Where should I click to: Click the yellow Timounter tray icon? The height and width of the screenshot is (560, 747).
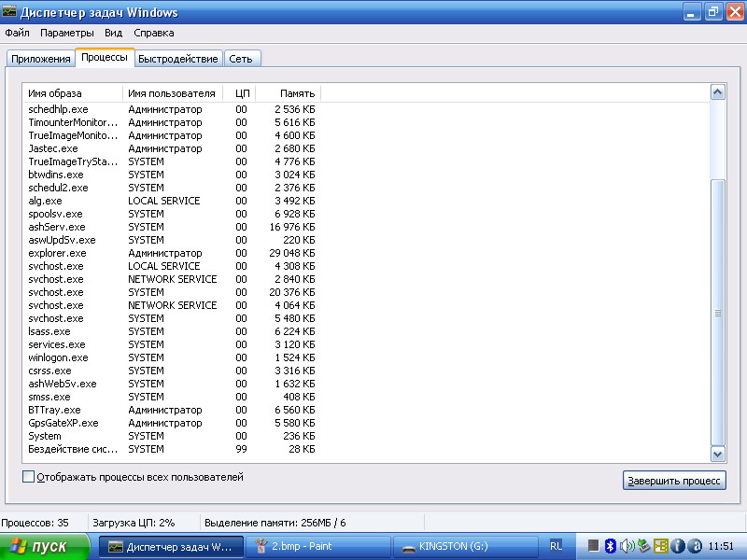[661, 546]
